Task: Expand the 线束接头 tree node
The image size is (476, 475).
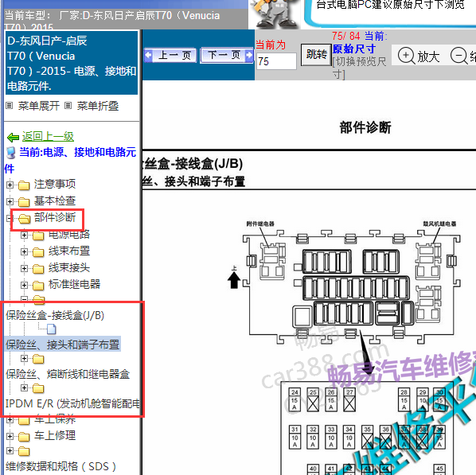Action: point(24,268)
